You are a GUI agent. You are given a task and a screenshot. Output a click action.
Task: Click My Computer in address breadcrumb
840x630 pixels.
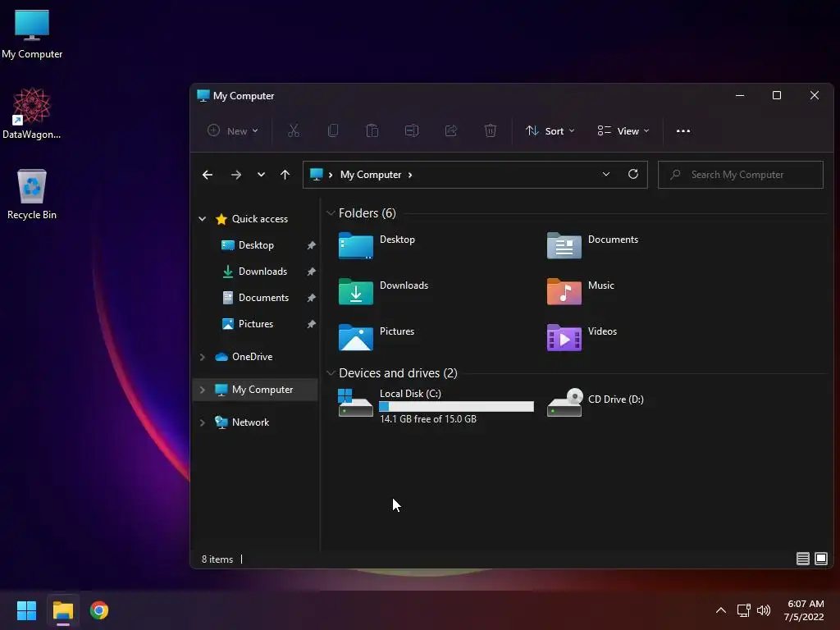pyautogui.click(x=371, y=175)
